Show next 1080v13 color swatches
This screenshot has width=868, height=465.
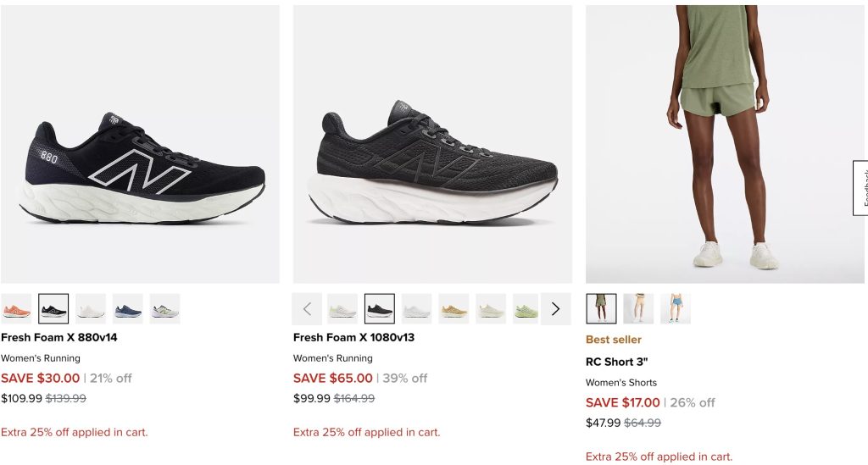tap(555, 309)
